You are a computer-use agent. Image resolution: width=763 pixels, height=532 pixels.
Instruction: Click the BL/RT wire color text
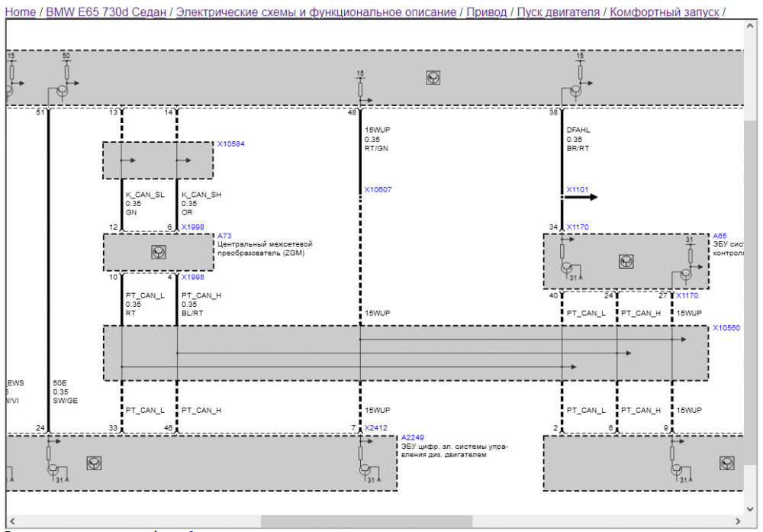(192, 313)
